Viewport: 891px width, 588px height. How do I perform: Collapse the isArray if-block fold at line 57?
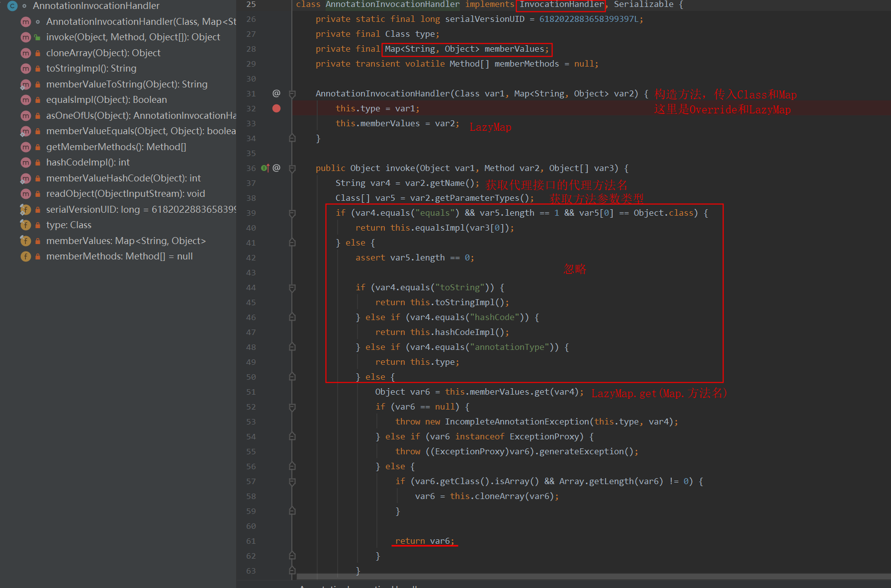(x=292, y=482)
